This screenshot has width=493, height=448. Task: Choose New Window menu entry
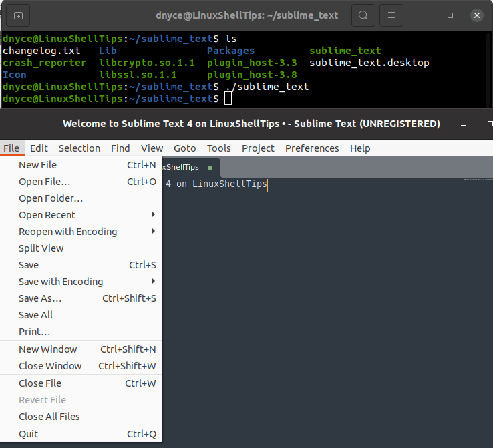pos(81,349)
